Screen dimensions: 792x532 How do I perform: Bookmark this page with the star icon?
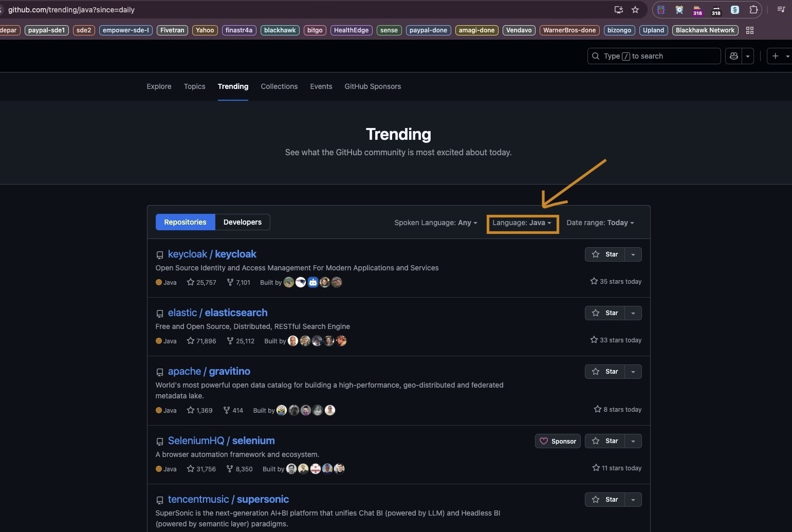coord(635,10)
